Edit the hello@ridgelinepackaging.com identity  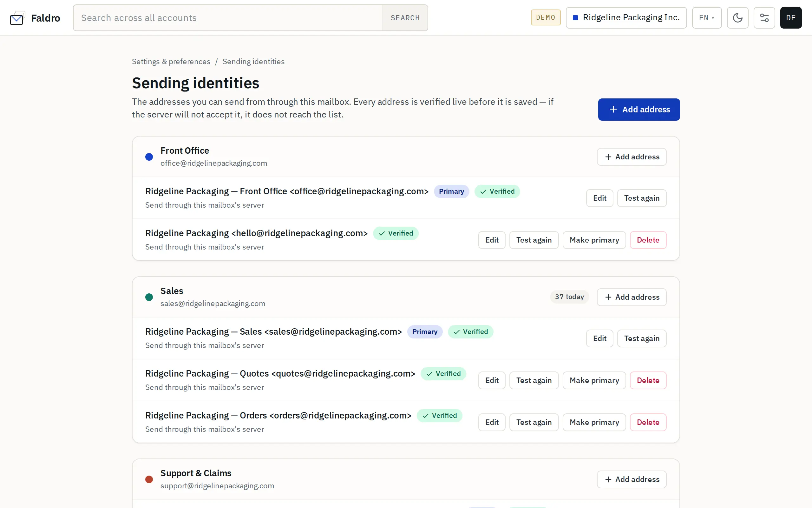tap(492, 240)
